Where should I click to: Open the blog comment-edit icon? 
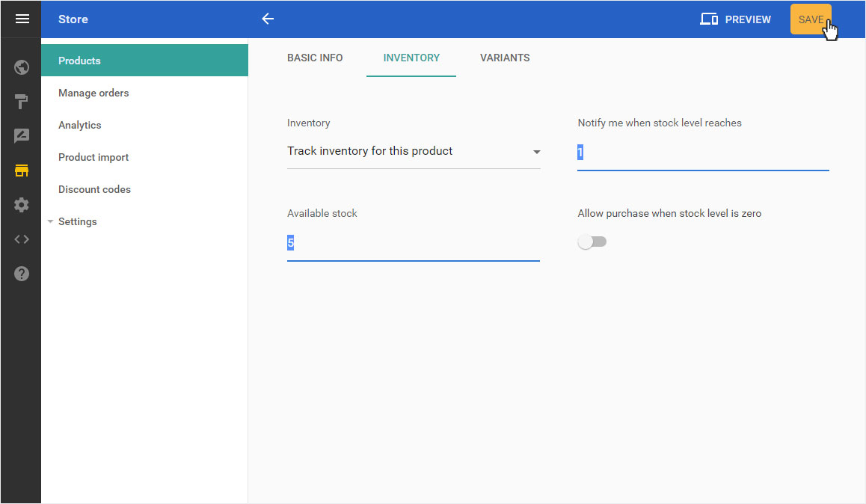point(22,136)
